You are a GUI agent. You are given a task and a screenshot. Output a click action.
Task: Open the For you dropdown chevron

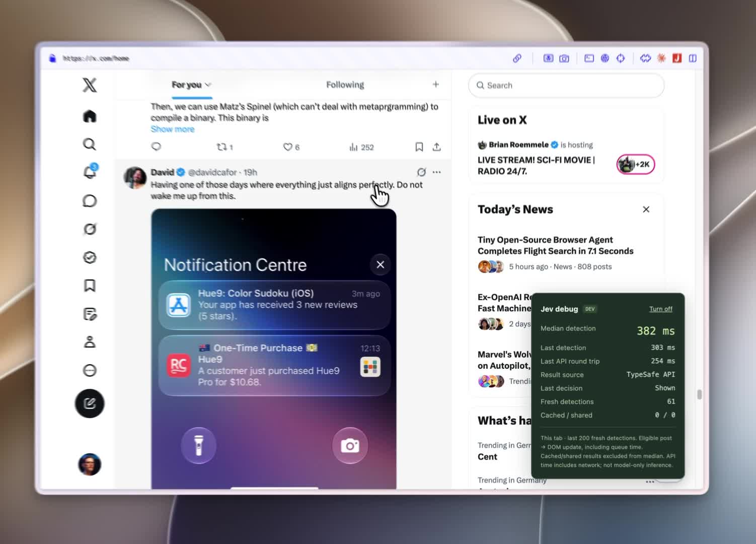pos(208,85)
